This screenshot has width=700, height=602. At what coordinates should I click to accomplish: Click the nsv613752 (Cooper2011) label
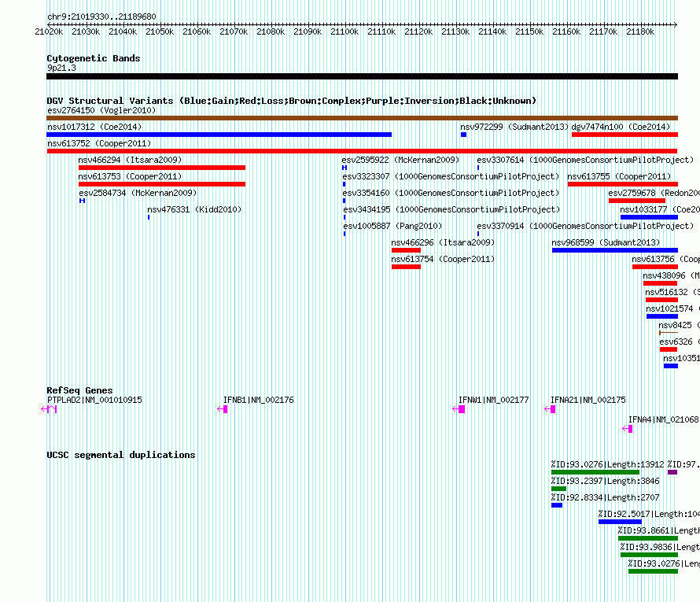(x=99, y=143)
